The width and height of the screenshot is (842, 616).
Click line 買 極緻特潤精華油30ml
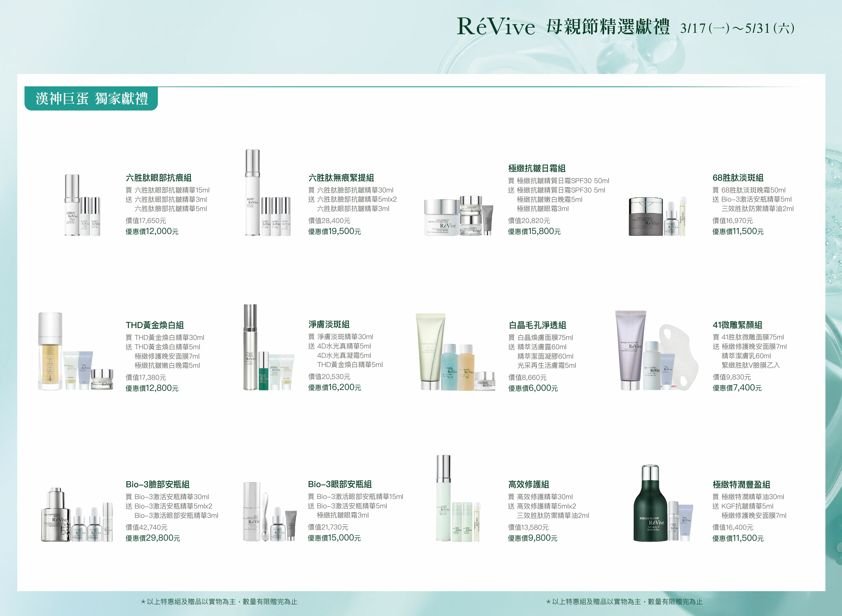point(748,497)
